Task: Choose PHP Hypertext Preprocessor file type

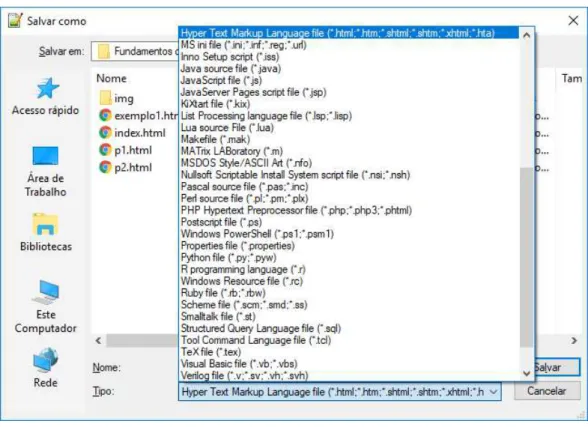Action: tap(349, 210)
